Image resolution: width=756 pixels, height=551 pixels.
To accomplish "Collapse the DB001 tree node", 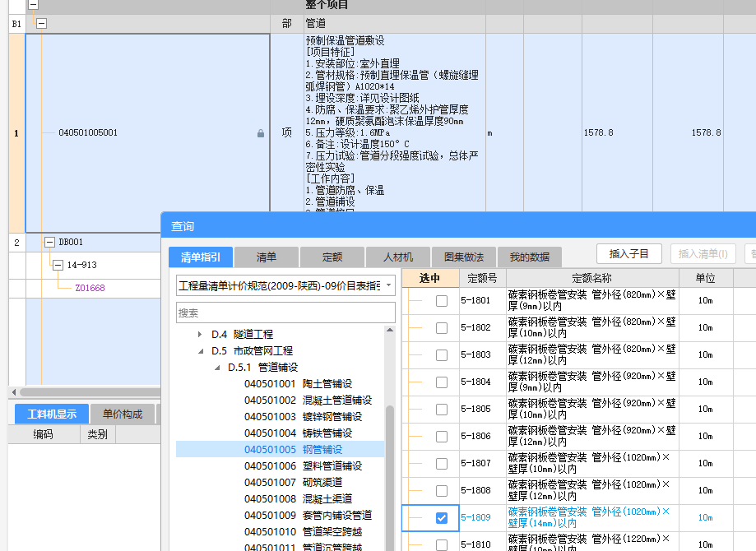I will coord(49,242).
